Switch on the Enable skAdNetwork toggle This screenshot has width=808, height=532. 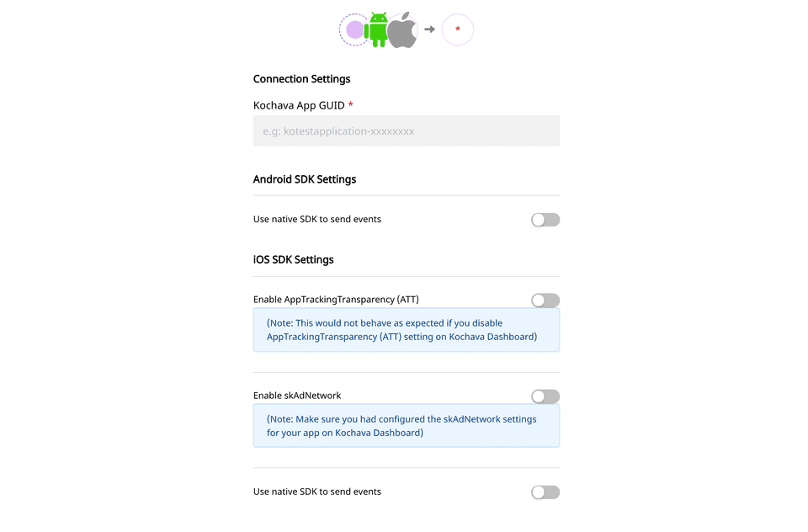pos(545,396)
